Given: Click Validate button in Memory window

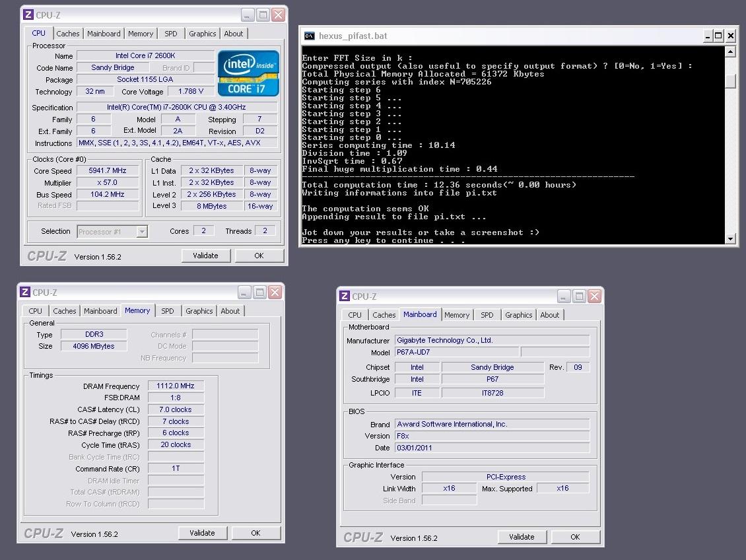Looking at the screenshot, I should click(202, 533).
